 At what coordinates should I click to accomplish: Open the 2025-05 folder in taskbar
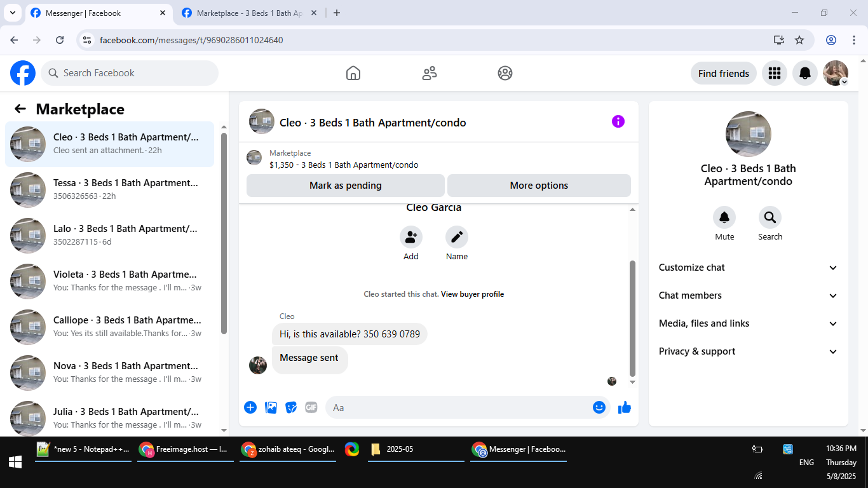(x=416, y=449)
